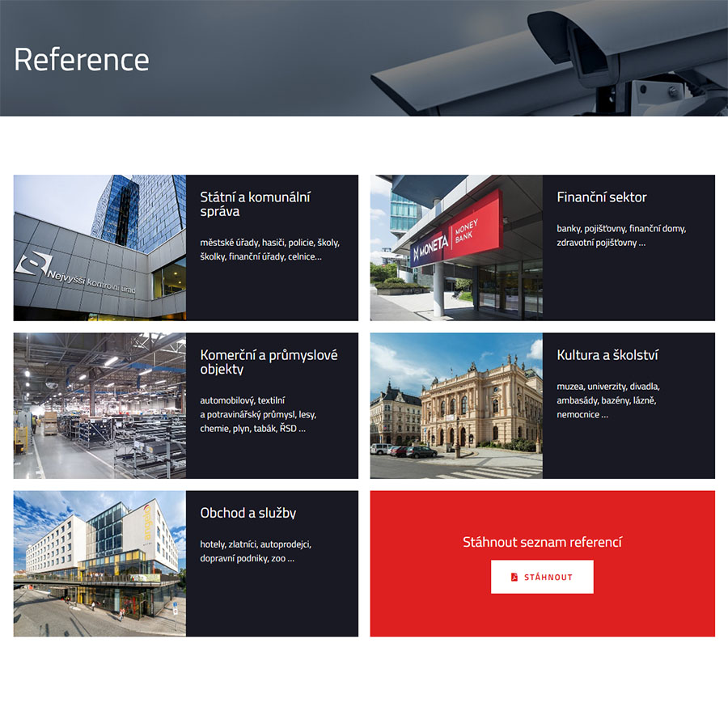
Task: Click the Reference page title
Action: click(81, 59)
